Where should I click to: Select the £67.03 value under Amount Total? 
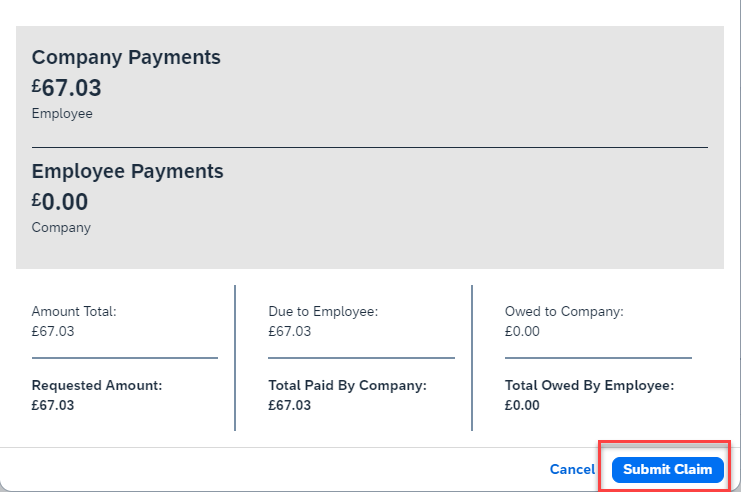53,331
